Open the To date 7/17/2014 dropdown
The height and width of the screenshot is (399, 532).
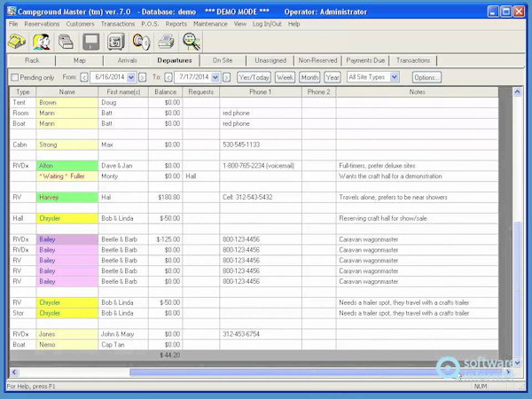click(x=215, y=77)
